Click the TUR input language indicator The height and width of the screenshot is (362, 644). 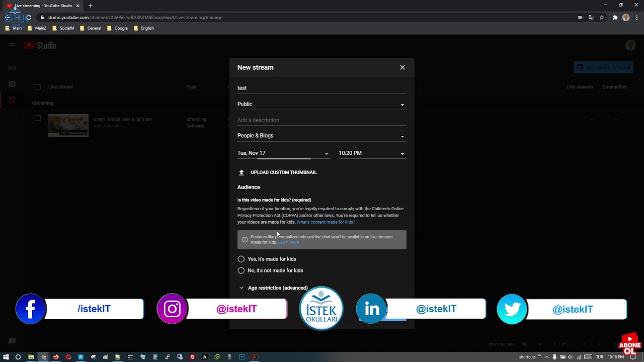coord(599,357)
